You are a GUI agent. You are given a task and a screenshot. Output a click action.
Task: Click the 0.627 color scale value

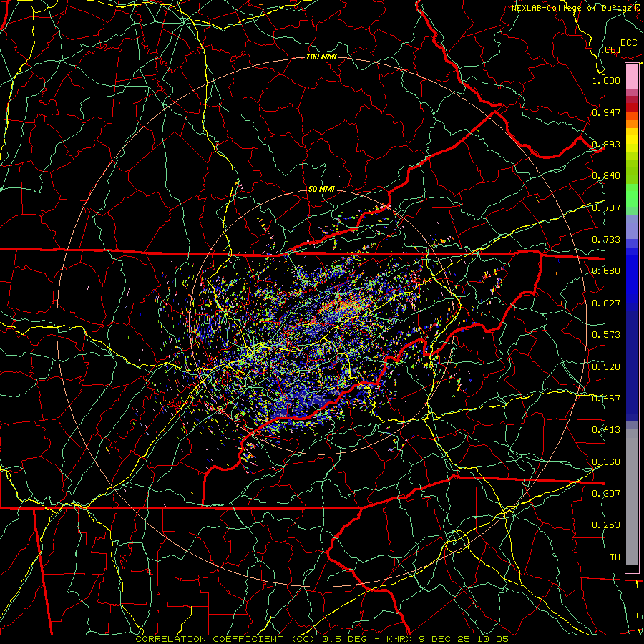click(x=606, y=303)
